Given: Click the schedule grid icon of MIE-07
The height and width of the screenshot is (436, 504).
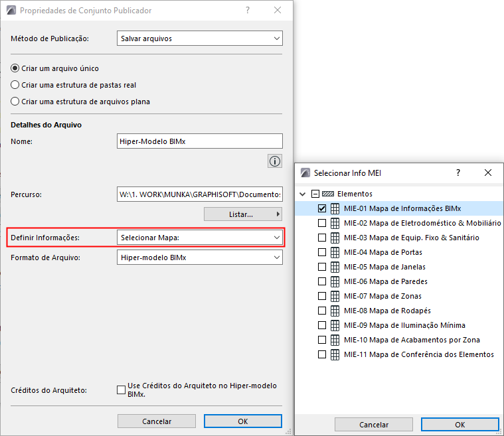Looking at the screenshot, I should pyautogui.click(x=335, y=296).
